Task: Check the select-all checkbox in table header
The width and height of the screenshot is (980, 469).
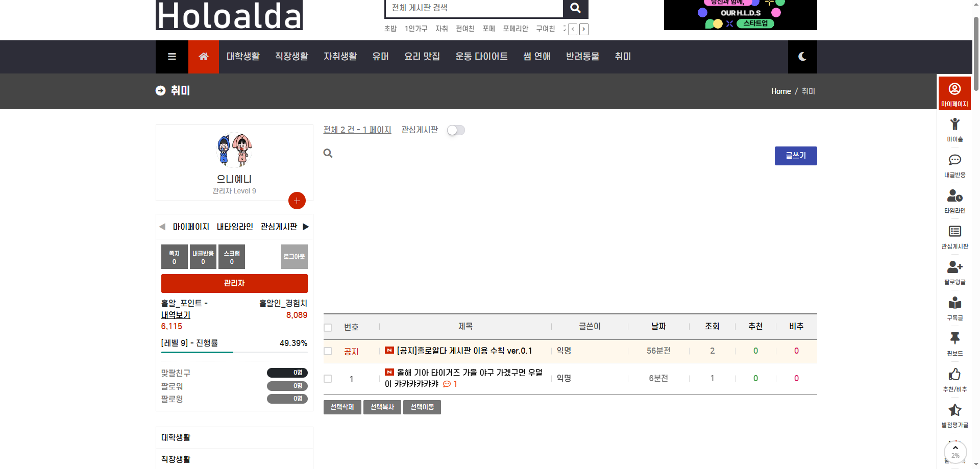Action: point(328,328)
